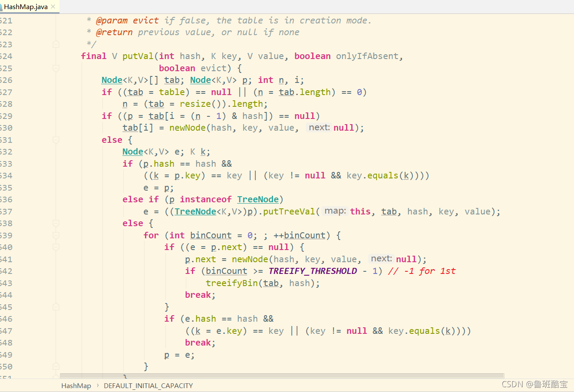Screen dimensions: 574x392
Task: Click 'p.hash' in 'if (p.hash == hash'
Action: tap(159, 164)
